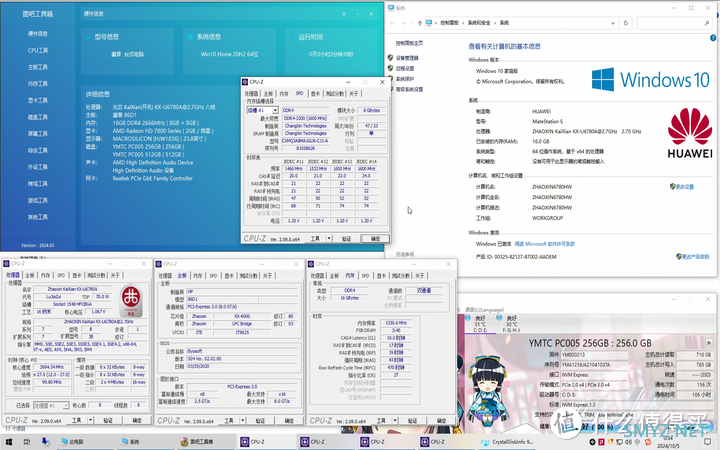Select SPD tab in CPU-Z memory window
720x450 pixels.
366,276
